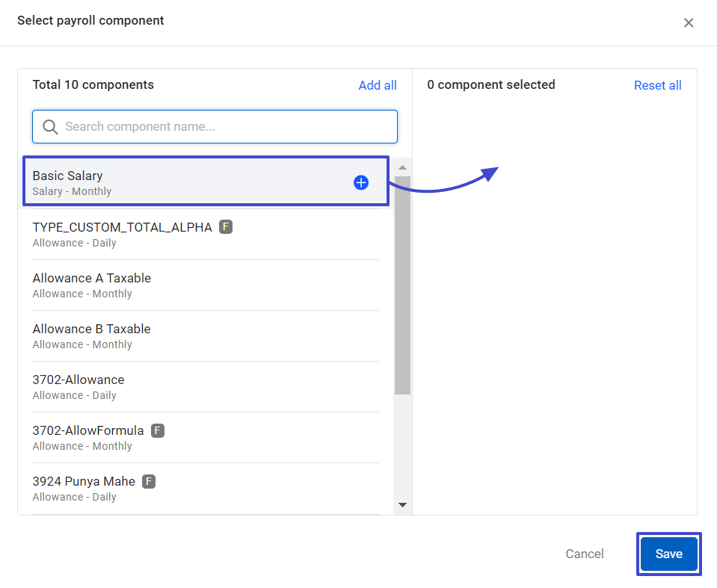Select the Basic Salary component row
The width and height of the screenshot is (717, 588).
point(206,182)
